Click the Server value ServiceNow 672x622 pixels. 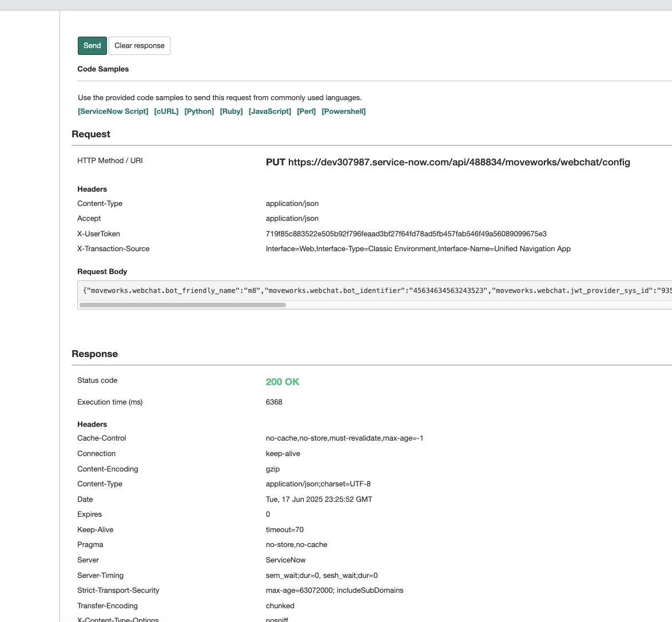pos(286,560)
